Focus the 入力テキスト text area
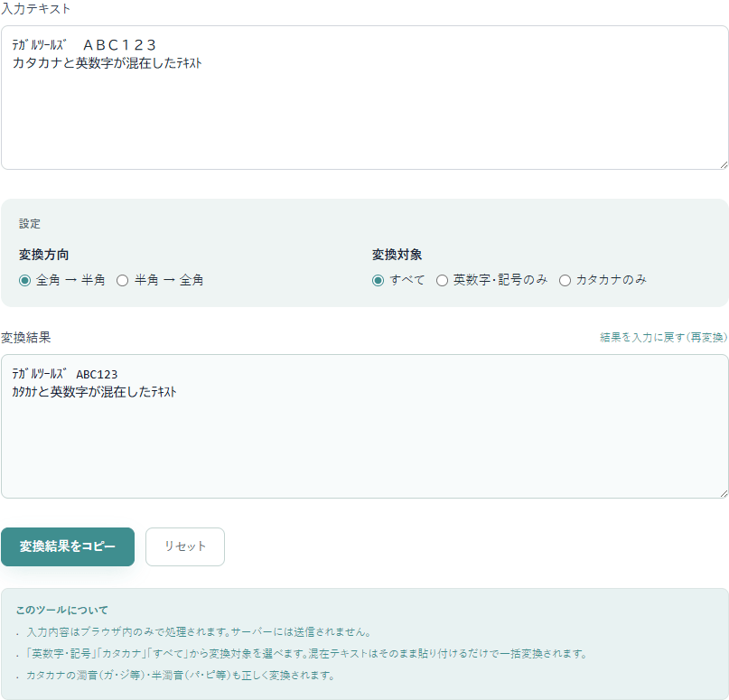The height and width of the screenshot is (700, 729). [x=365, y=98]
